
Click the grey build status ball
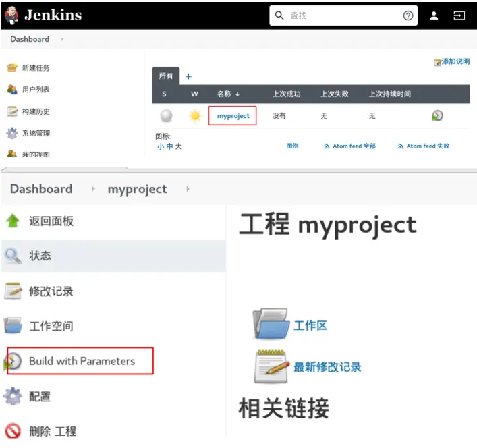tap(166, 116)
